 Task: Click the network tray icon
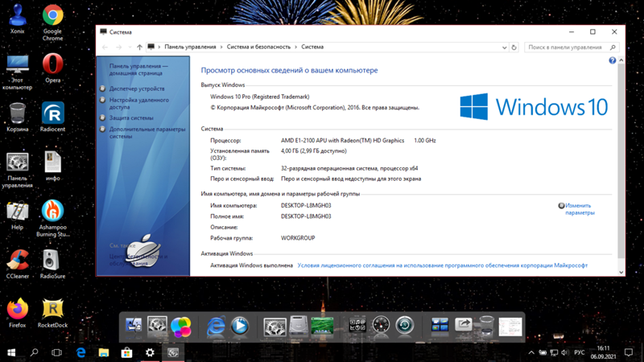[554, 352]
